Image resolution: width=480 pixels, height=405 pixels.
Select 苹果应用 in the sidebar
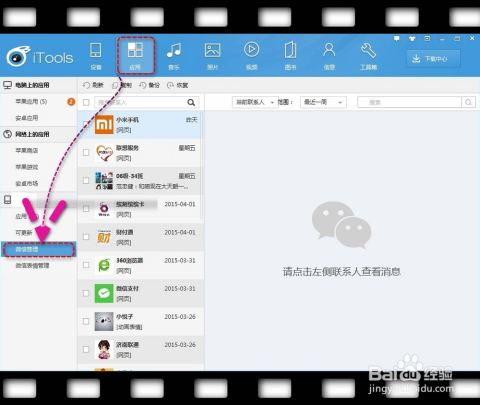pyautogui.click(x=31, y=101)
